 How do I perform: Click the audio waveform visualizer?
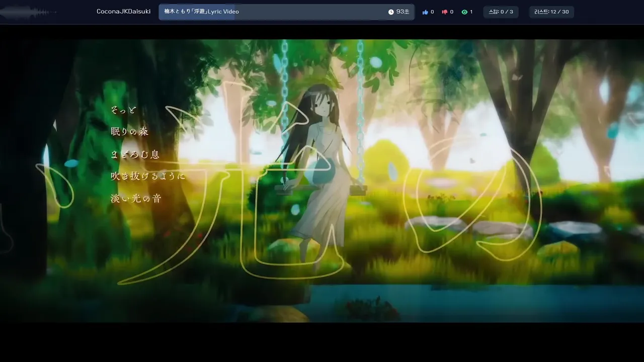(28, 12)
